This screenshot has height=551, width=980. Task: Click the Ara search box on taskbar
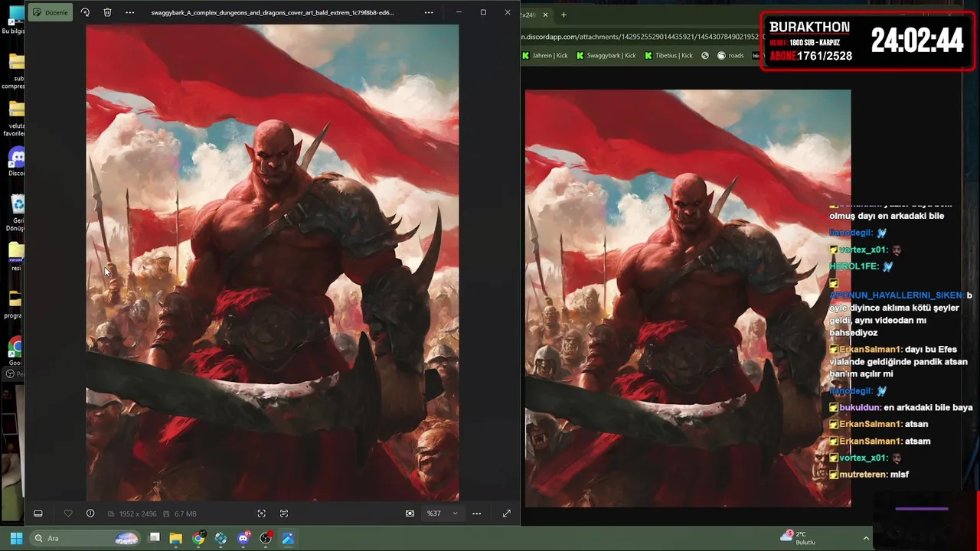86,538
